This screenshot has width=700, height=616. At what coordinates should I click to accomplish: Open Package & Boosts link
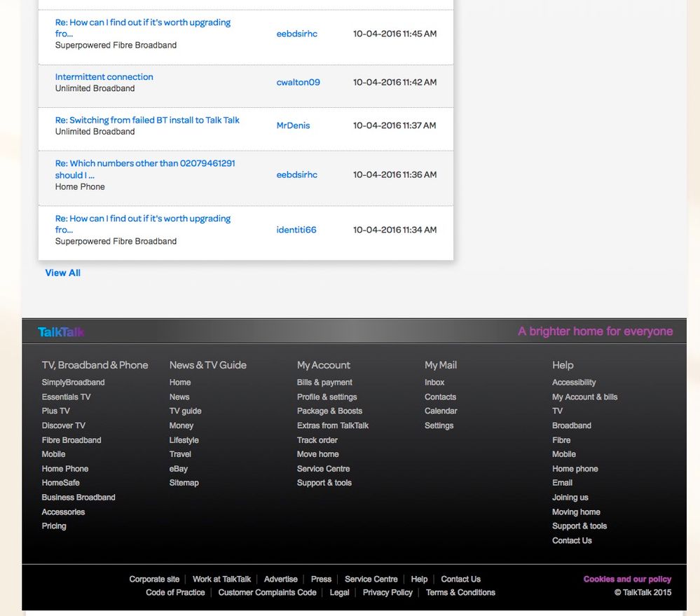(330, 411)
